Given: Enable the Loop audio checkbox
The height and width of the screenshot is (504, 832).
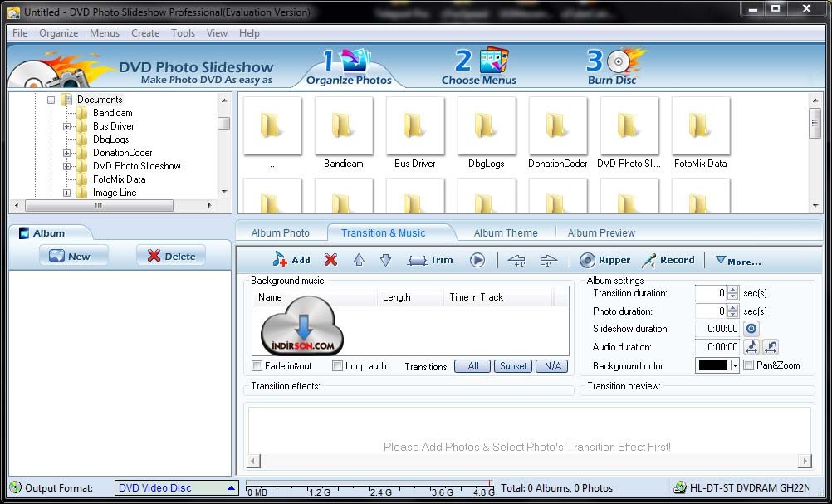Looking at the screenshot, I should [337, 365].
